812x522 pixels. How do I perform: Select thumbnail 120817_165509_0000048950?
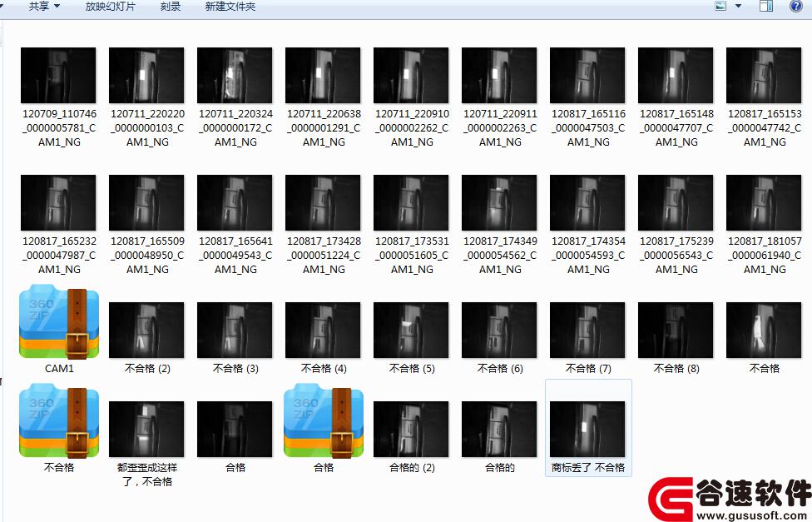(x=146, y=202)
